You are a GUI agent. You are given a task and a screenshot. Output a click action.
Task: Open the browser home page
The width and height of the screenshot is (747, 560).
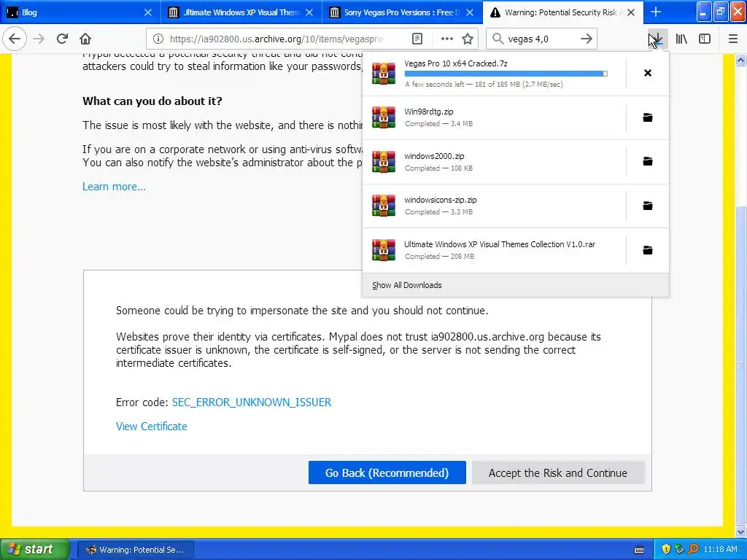tap(85, 39)
